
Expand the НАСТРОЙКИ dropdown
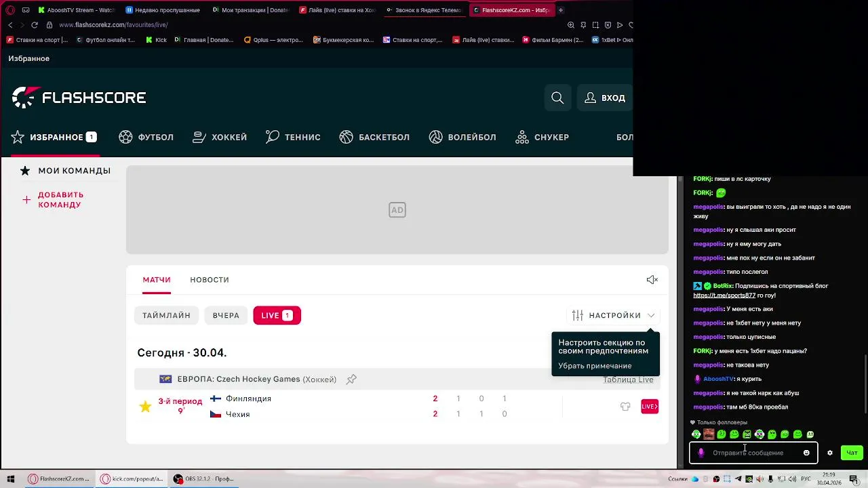613,315
